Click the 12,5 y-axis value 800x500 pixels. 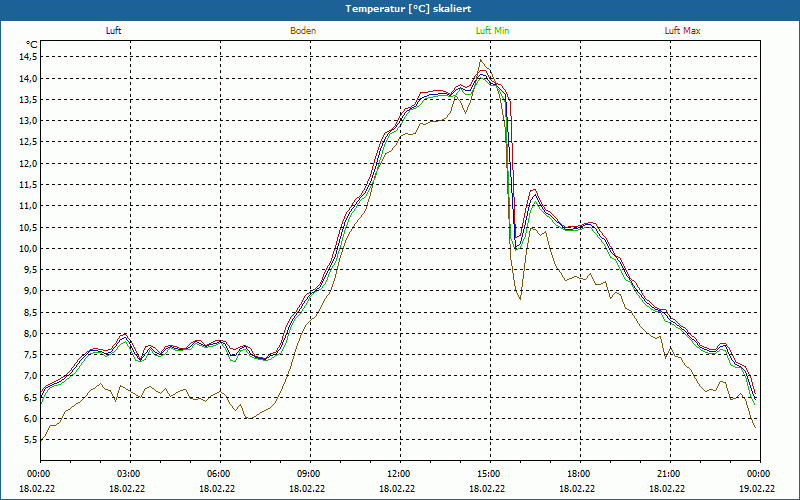click(x=28, y=142)
